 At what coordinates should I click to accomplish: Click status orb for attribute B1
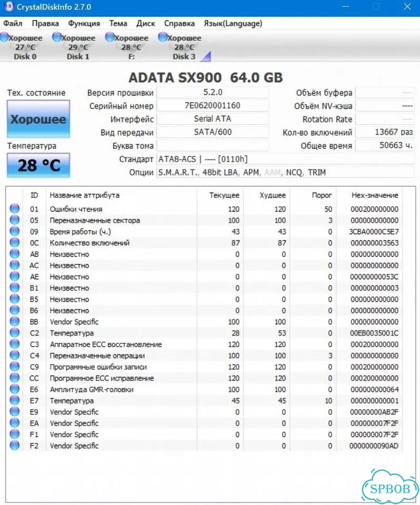[15, 288]
